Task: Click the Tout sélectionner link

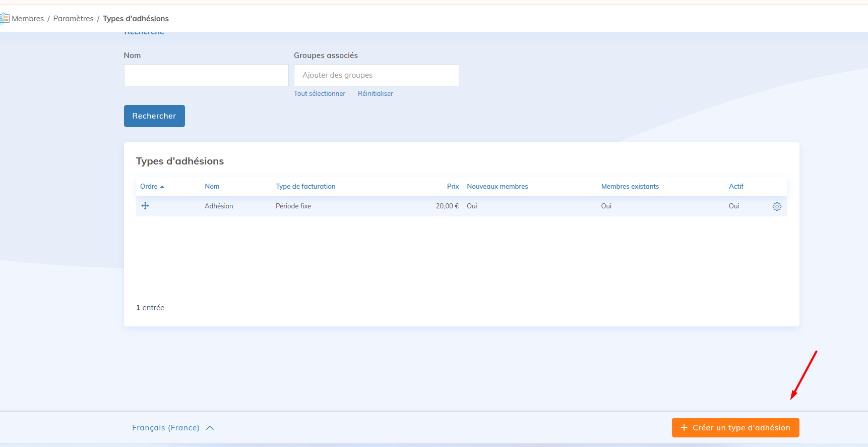Action: (320, 94)
